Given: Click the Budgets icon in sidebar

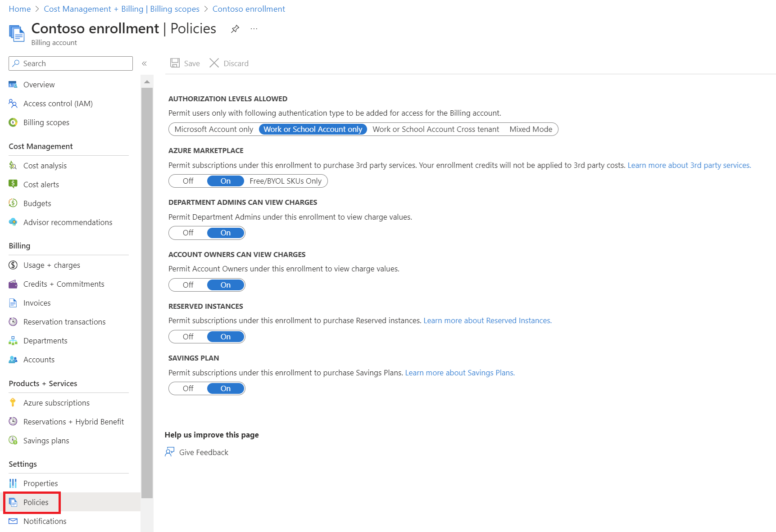Looking at the screenshot, I should coord(13,203).
